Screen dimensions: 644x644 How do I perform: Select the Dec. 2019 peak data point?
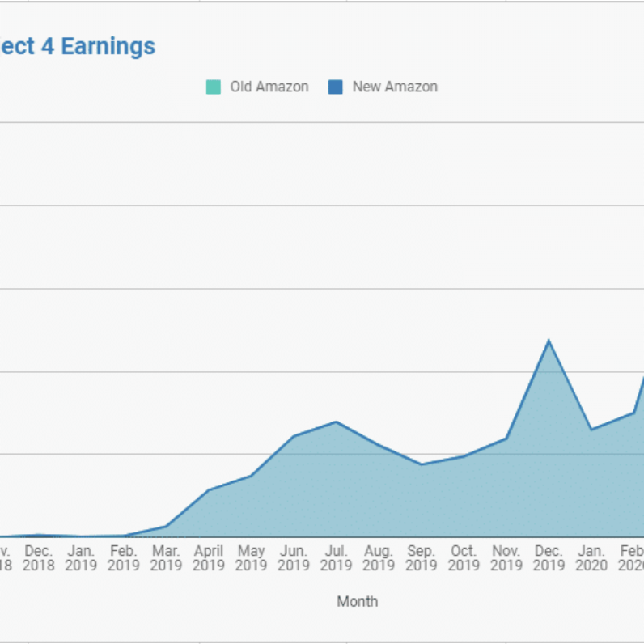[x=549, y=341]
